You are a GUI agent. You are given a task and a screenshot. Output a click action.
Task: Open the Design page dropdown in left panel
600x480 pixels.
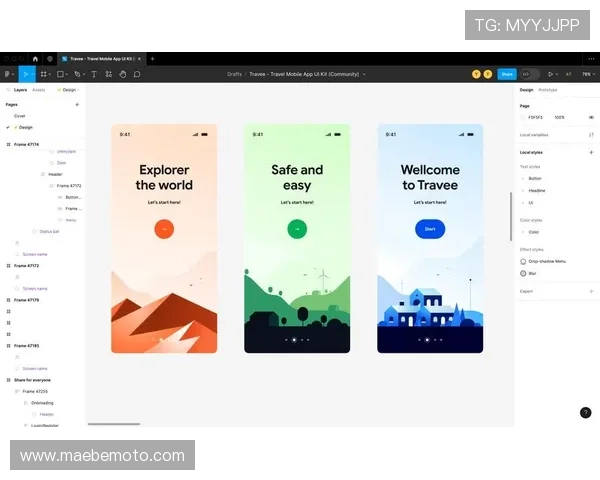pos(67,90)
